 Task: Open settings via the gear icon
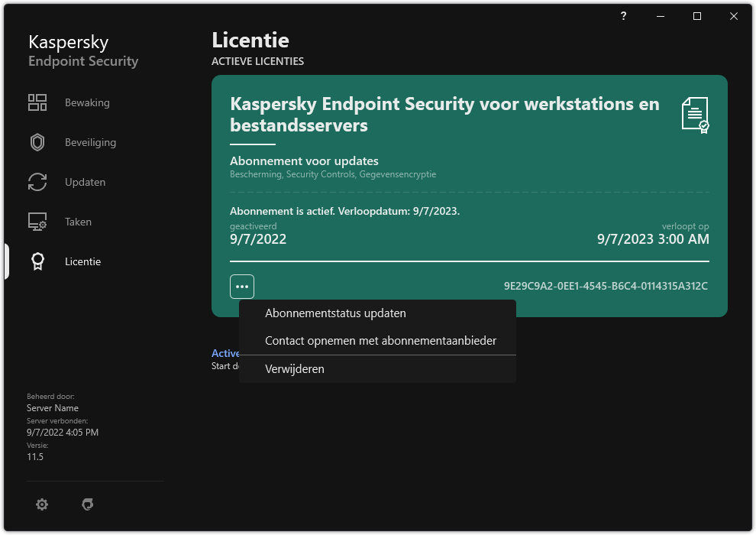coord(42,504)
